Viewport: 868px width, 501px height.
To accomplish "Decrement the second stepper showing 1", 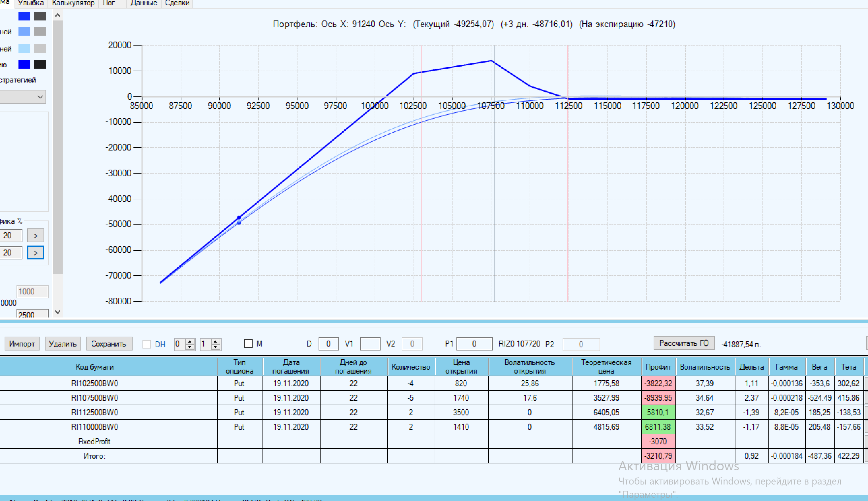I will click(216, 347).
